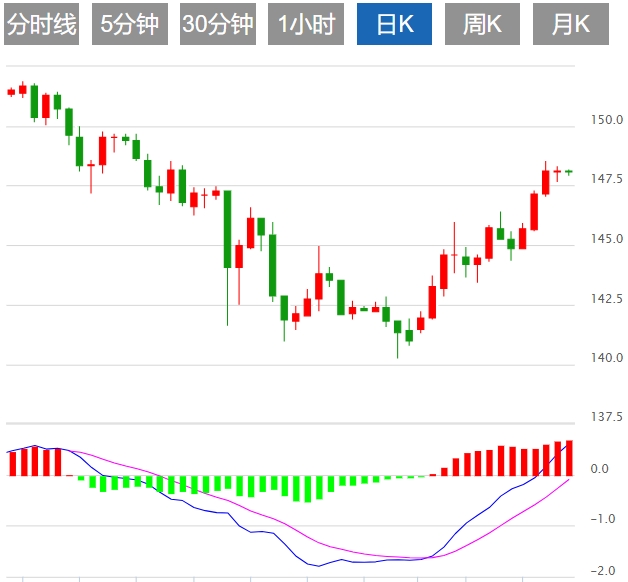Click the leftmost red candlestick
This screenshot has width=628, height=582.
click(x=11, y=92)
